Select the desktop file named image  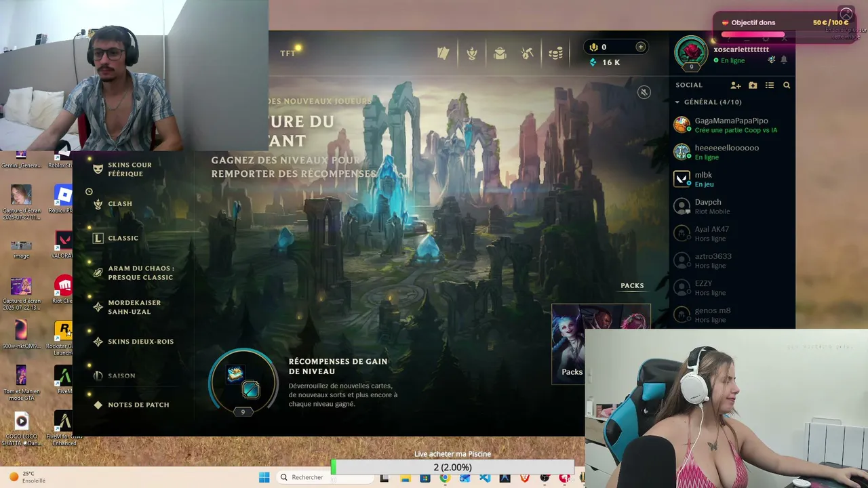[x=21, y=248]
